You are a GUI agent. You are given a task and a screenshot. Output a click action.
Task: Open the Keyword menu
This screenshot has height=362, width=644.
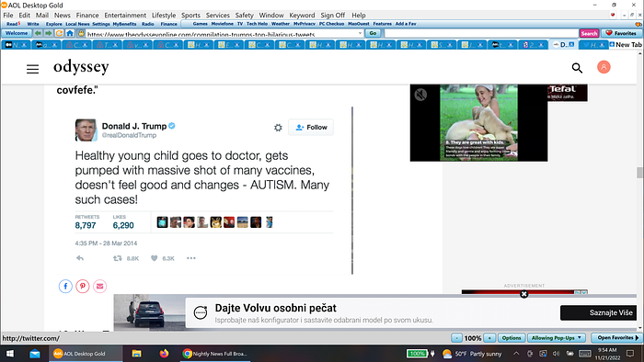[x=302, y=16]
